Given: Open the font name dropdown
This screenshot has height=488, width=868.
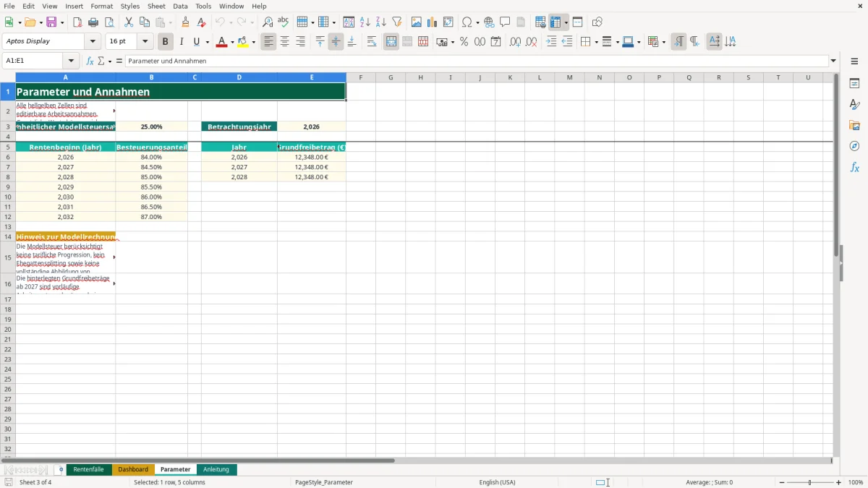Looking at the screenshot, I should tap(93, 42).
